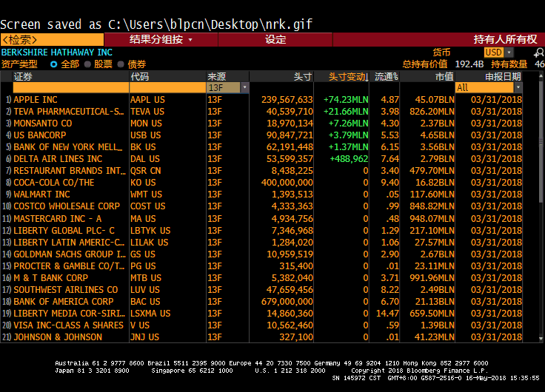Open the COSTCO WHOLESALE CORP row
Screen dimensions: 545x392
(x=261, y=206)
